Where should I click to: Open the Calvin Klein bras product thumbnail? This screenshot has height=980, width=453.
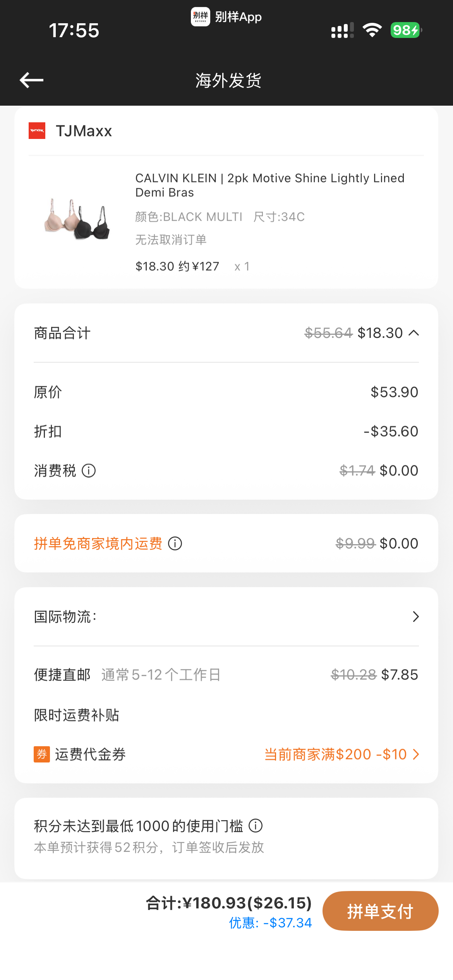tap(77, 219)
